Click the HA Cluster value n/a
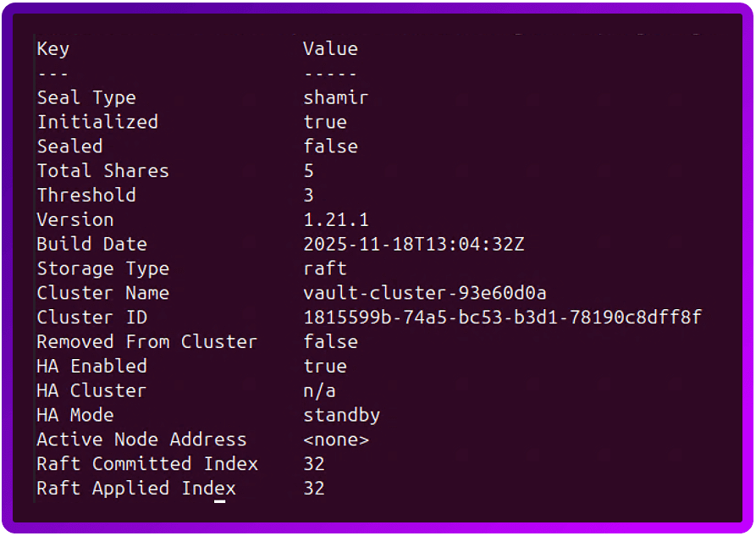 click(x=319, y=391)
